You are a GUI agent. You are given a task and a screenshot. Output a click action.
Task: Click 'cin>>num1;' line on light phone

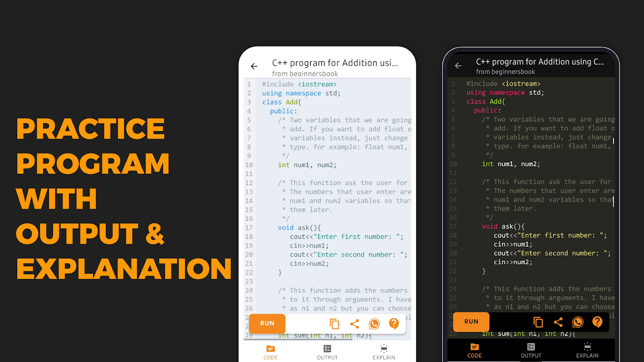[x=310, y=246]
